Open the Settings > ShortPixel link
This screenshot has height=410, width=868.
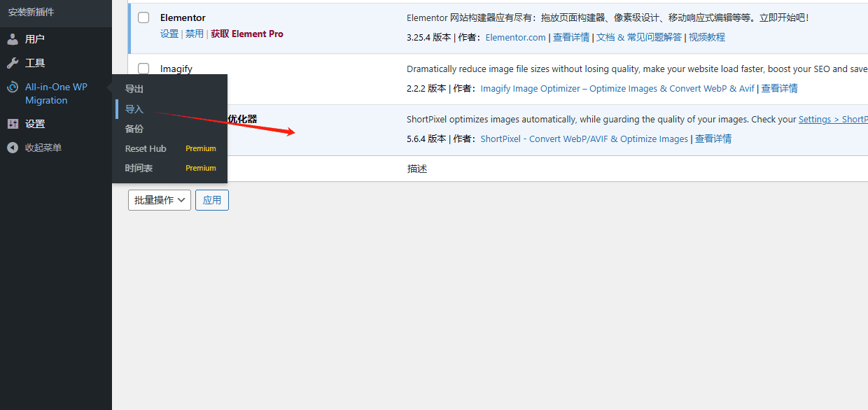tap(833, 119)
